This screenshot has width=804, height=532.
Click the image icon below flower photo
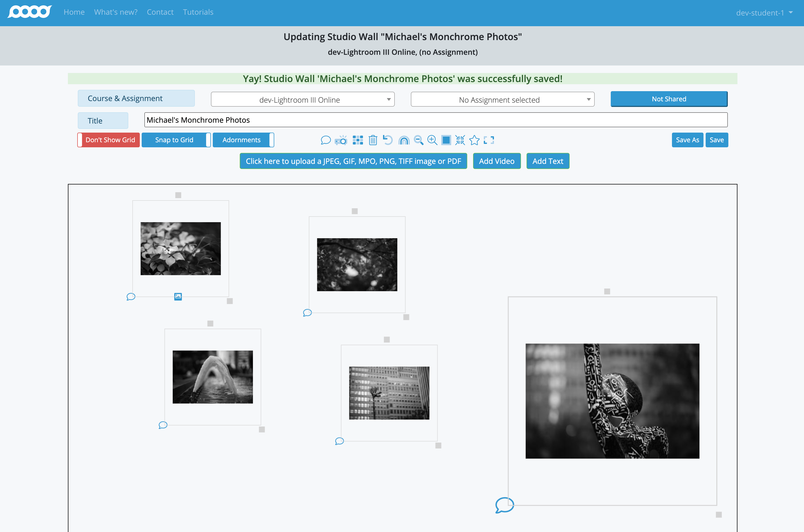coord(178,297)
